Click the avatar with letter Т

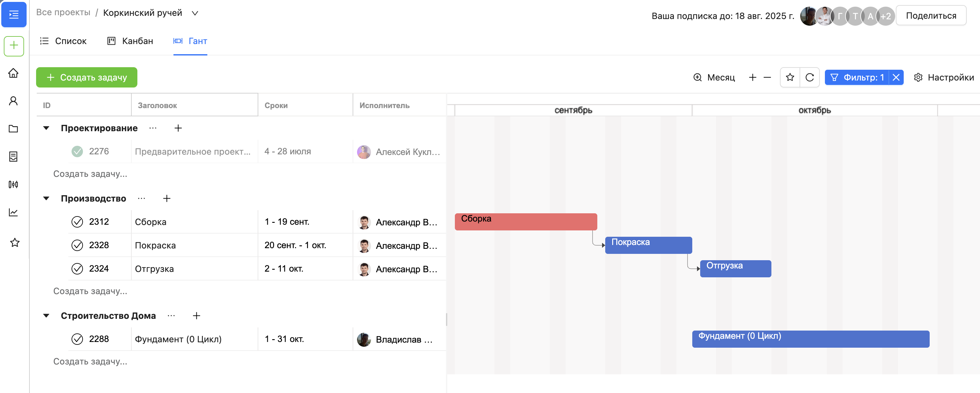click(x=855, y=16)
